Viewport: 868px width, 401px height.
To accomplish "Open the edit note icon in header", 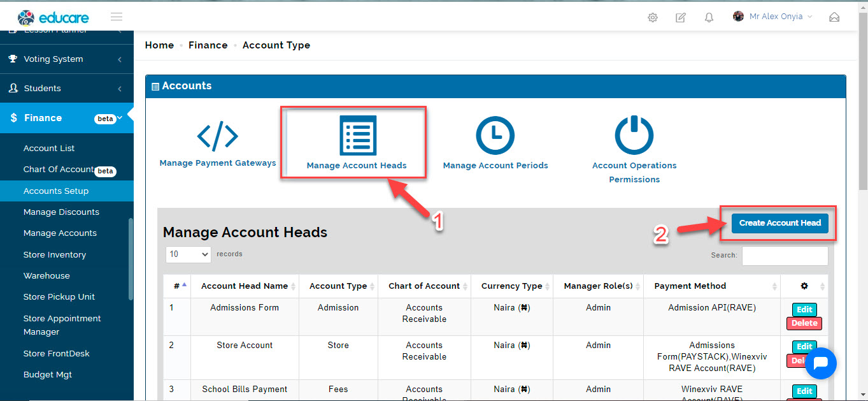I will coord(681,18).
